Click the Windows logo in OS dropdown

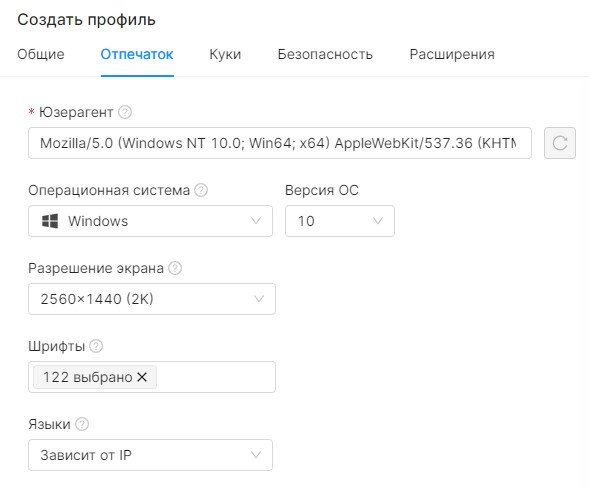tap(50, 221)
